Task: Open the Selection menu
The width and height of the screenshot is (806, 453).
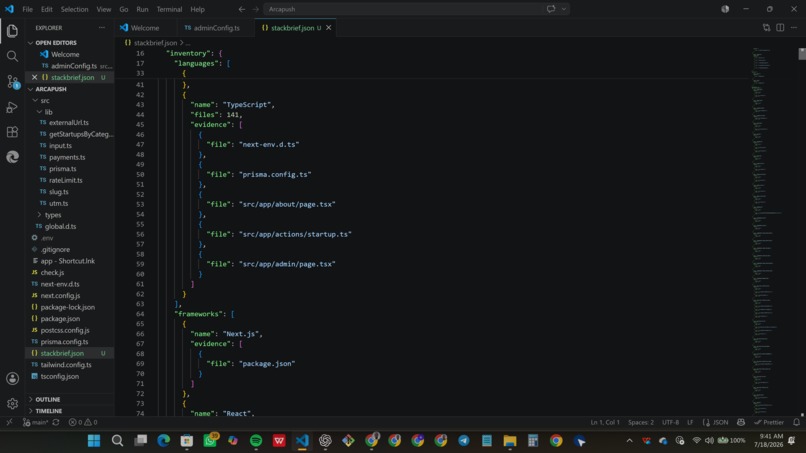Action: [x=74, y=9]
